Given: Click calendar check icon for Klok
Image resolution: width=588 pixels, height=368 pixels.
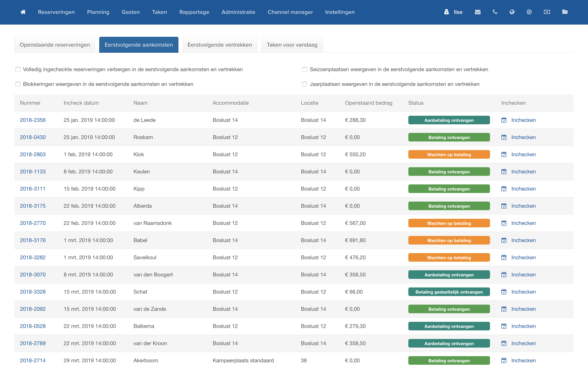Looking at the screenshot, I should (x=504, y=154).
